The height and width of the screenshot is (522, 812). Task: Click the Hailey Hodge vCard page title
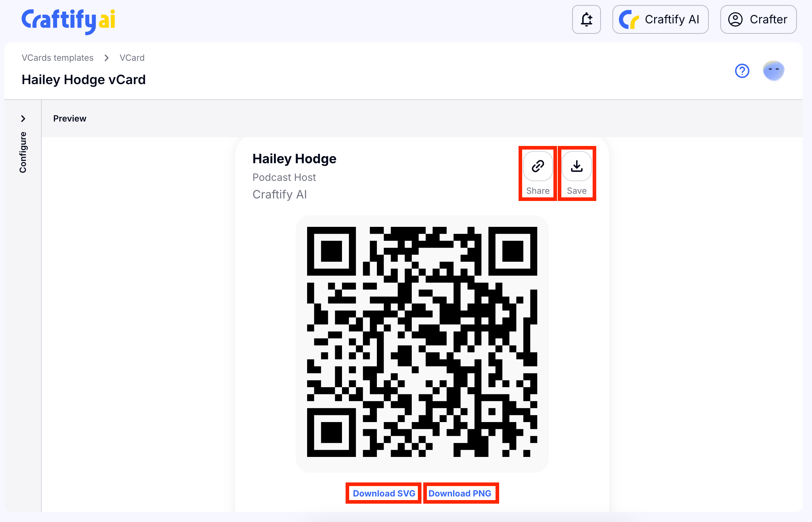[x=83, y=80]
